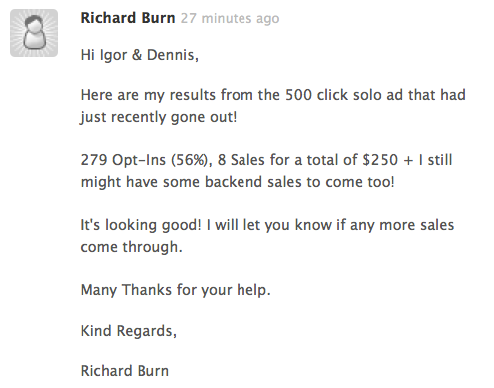Click the 'Kind Regards,' closing line
This screenshot has height=388, width=494.
tap(129, 331)
